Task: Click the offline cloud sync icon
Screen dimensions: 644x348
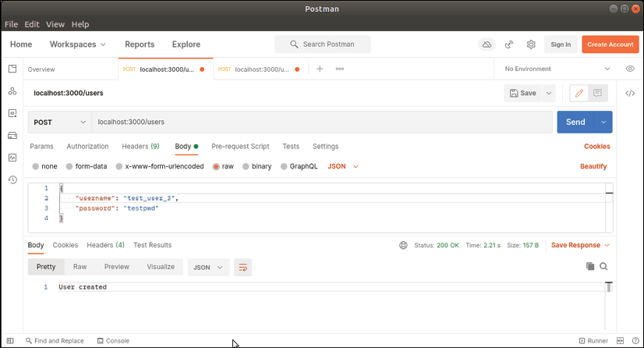Action: [487, 44]
